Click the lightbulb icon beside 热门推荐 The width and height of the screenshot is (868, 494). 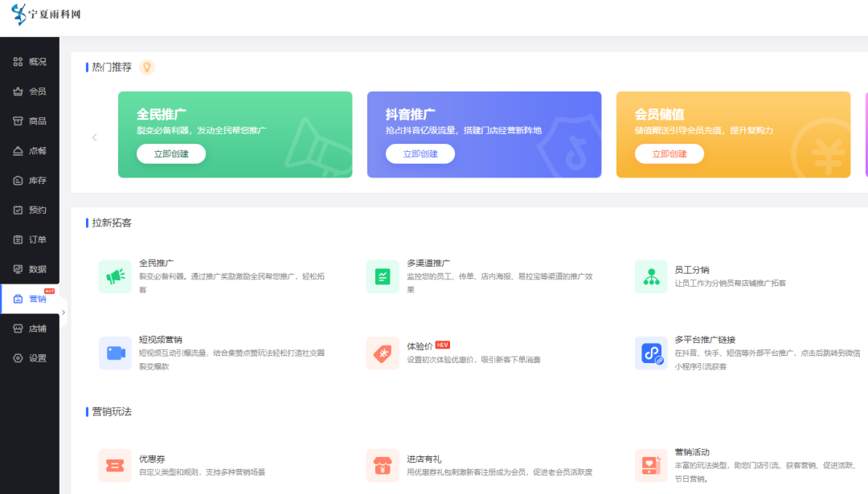[x=147, y=67]
